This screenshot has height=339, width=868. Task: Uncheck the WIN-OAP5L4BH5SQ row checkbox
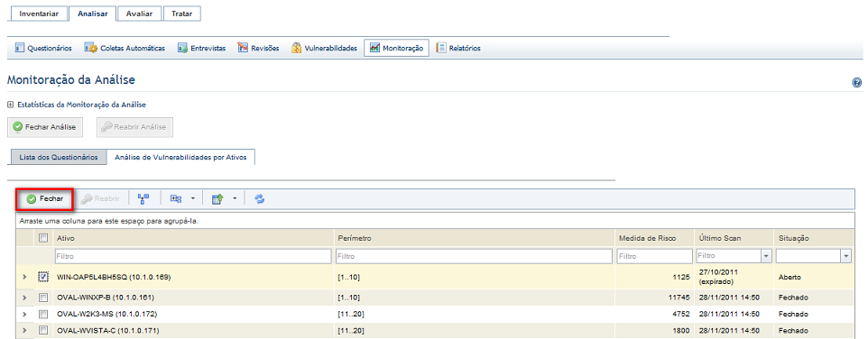point(43,277)
